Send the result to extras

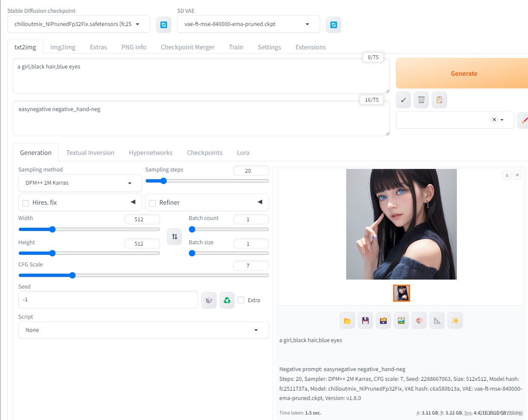click(437, 320)
